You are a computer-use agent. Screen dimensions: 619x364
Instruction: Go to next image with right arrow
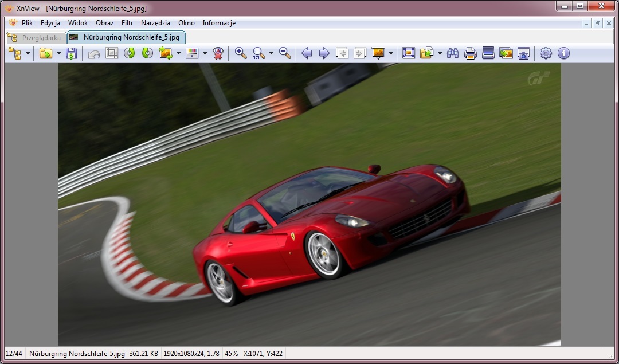(324, 53)
